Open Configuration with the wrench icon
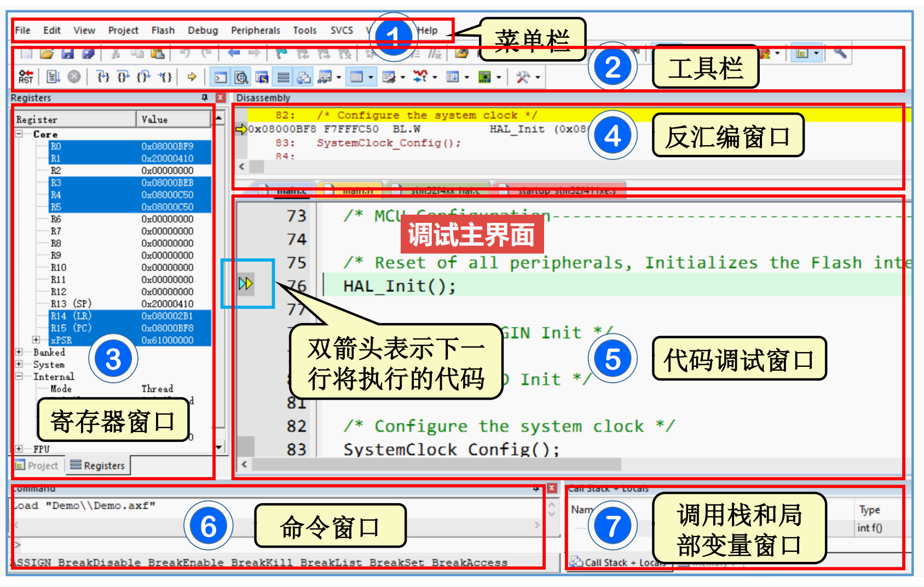 [840, 53]
